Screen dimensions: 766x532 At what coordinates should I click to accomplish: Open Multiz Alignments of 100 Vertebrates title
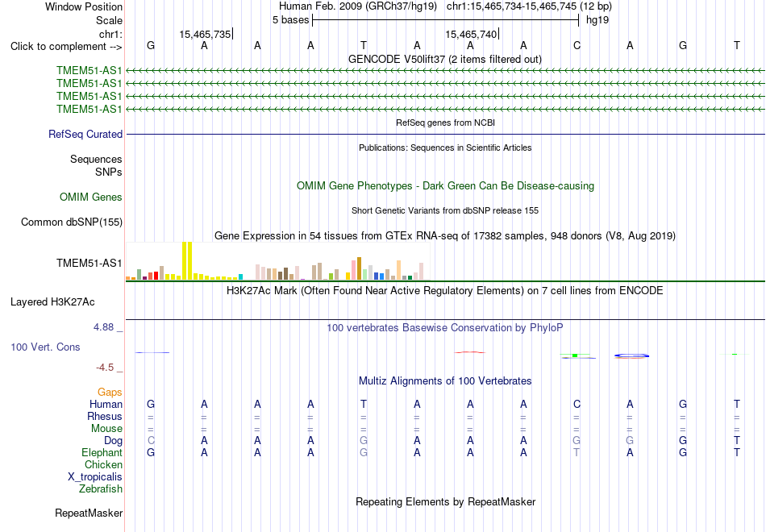click(x=445, y=381)
